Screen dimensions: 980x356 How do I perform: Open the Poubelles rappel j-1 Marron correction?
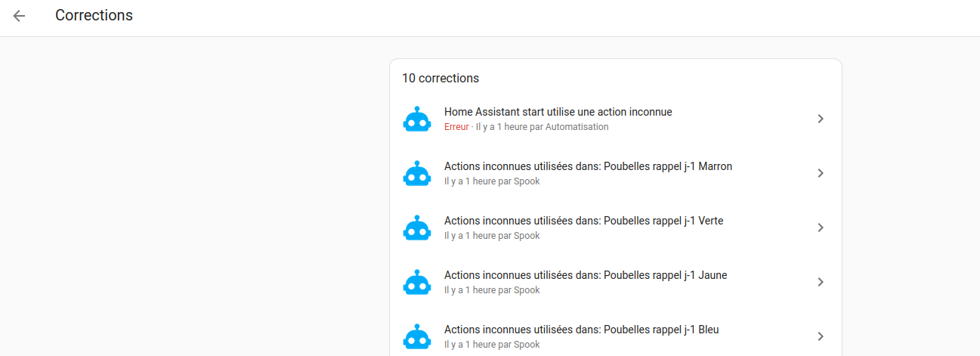[616, 173]
